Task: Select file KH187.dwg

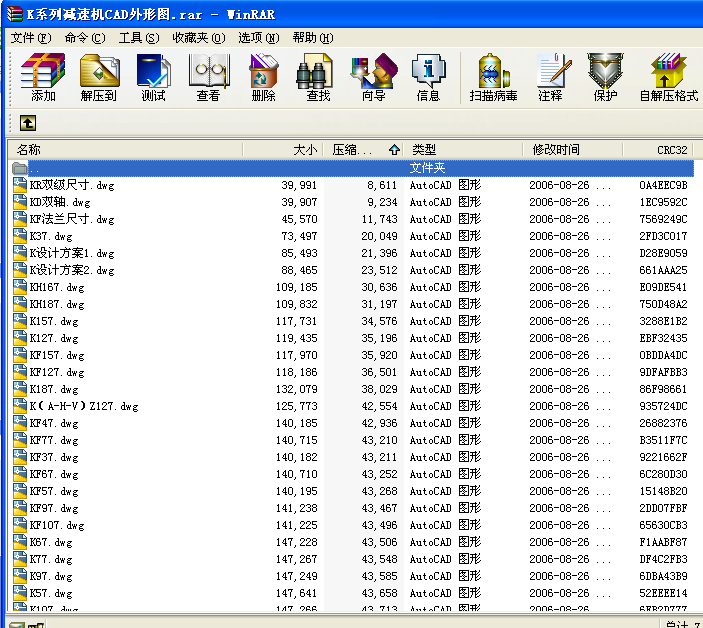Action: [x=57, y=304]
